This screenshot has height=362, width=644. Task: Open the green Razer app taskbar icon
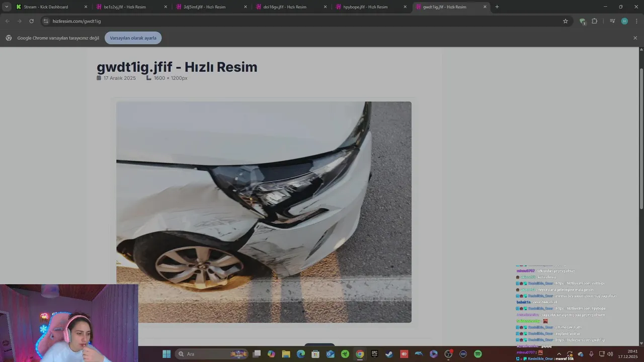click(345, 354)
